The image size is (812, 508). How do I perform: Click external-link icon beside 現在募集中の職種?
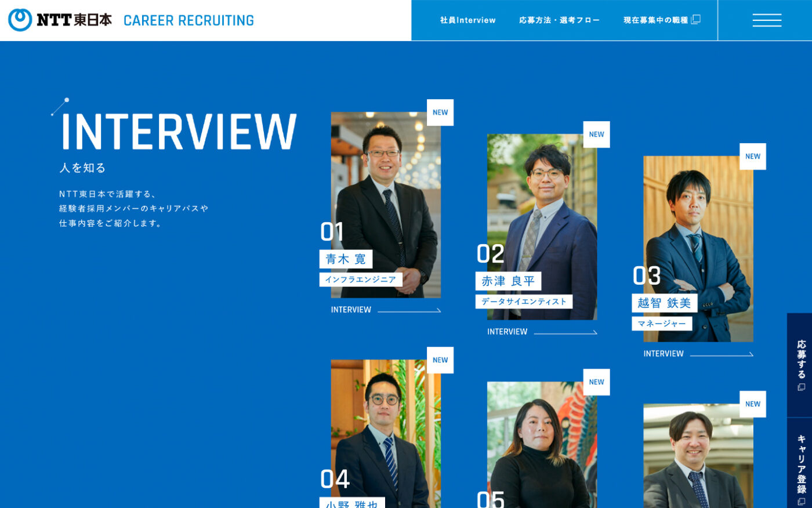pyautogui.click(x=696, y=19)
